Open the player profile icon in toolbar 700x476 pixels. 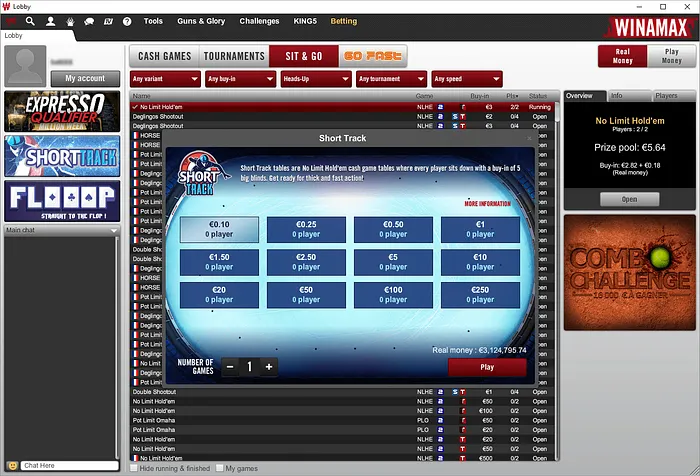(x=50, y=20)
